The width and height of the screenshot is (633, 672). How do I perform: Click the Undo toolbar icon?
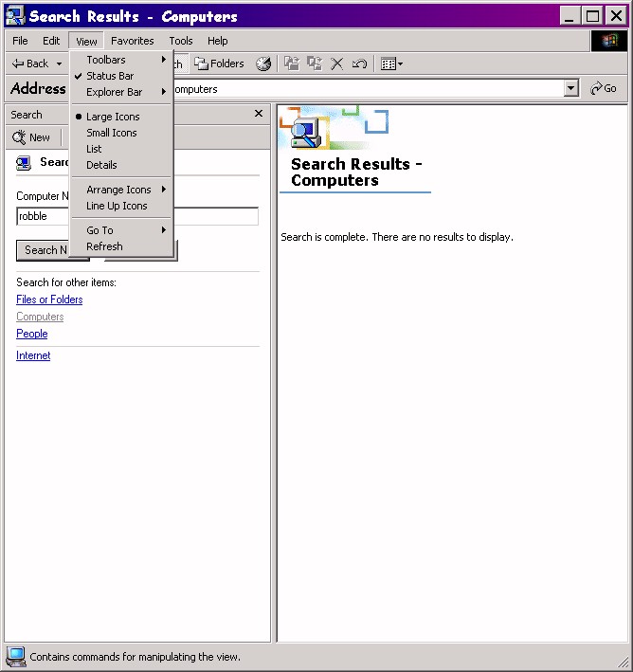(x=359, y=64)
